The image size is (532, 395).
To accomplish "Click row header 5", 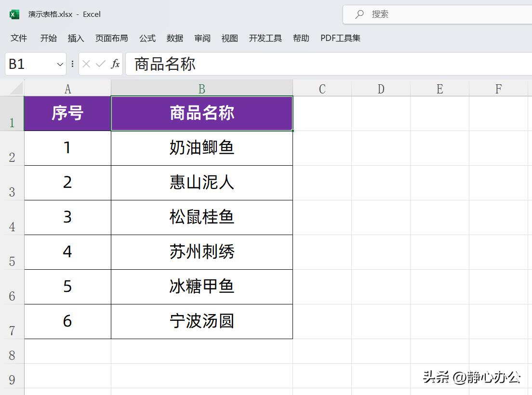I will click(13, 252).
